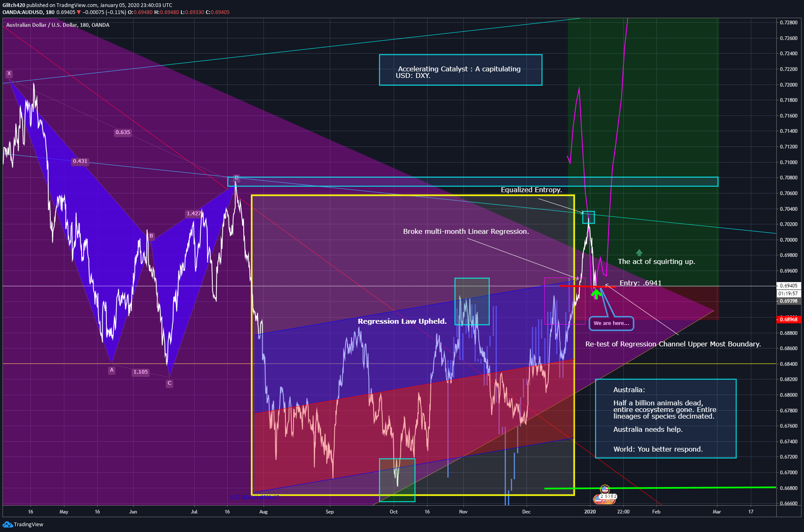Select the harmonic pattern point C label
This screenshot has width=804, height=532.
pyautogui.click(x=169, y=383)
